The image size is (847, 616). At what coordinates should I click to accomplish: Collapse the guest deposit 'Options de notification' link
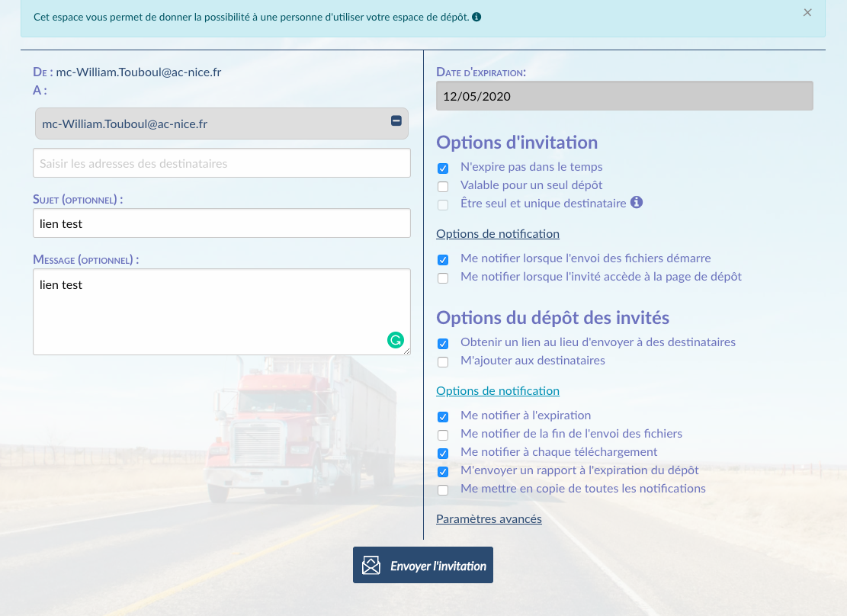497,391
